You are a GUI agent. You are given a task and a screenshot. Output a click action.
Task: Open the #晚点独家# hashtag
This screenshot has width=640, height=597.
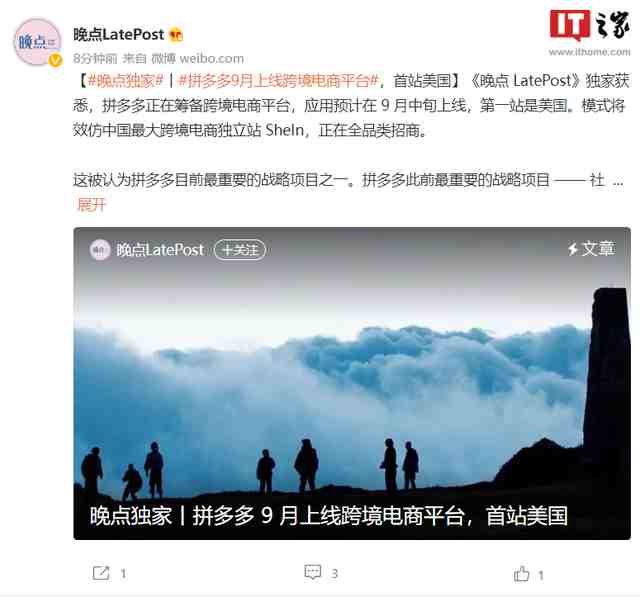[x=126, y=81]
